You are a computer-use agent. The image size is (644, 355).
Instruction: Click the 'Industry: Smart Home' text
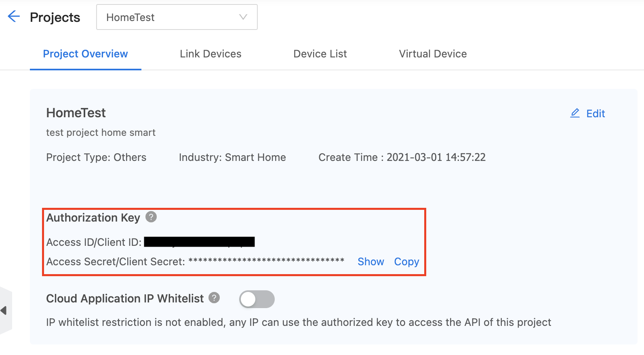(x=232, y=157)
